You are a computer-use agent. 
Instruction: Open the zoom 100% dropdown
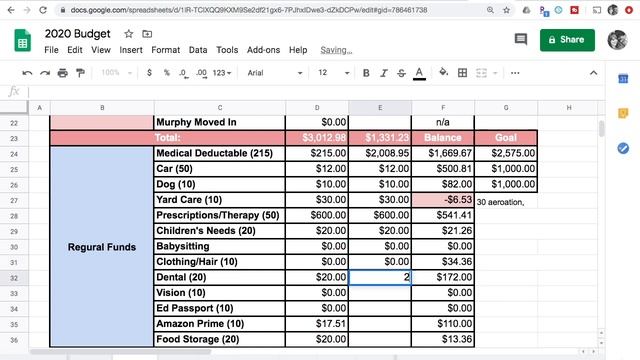tap(116, 73)
